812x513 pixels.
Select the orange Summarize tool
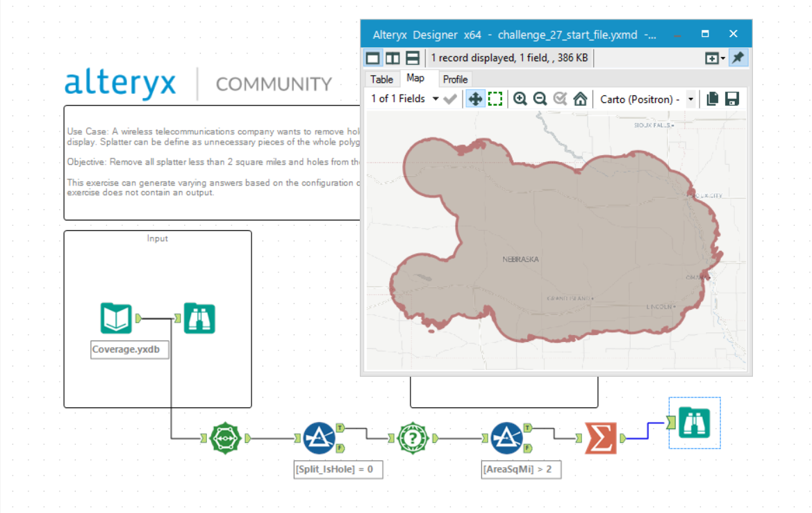pyautogui.click(x=599, y=438)
